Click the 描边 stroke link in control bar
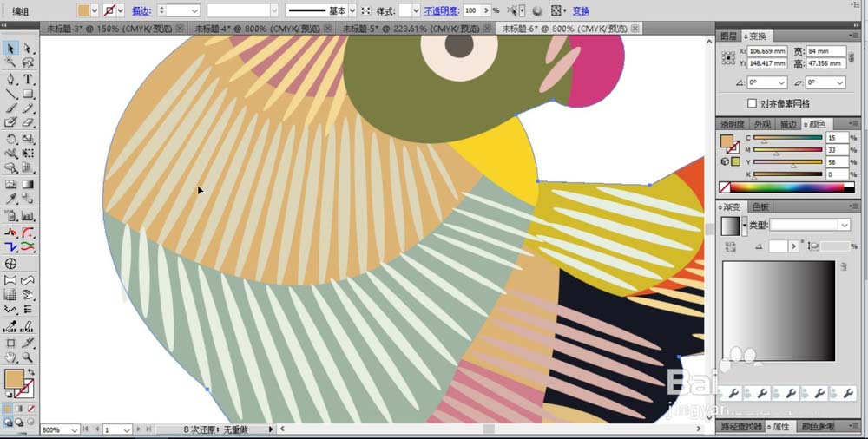The width and height of the screenshot is (868, 439). click(140, 10)
